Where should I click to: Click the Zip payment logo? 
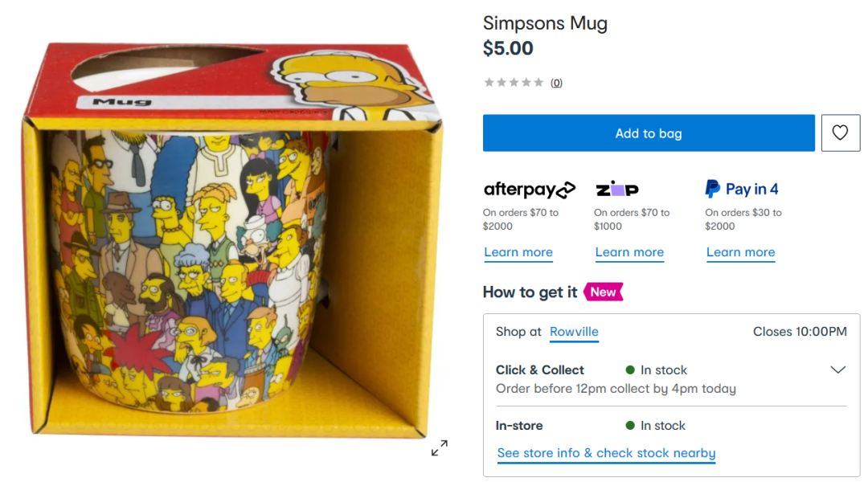[x=617, y=189]
